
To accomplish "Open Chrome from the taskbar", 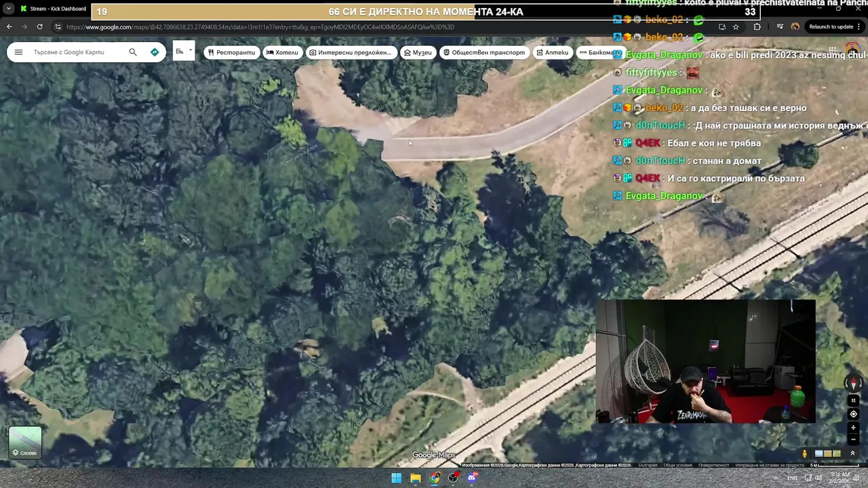I will [434, 478].
